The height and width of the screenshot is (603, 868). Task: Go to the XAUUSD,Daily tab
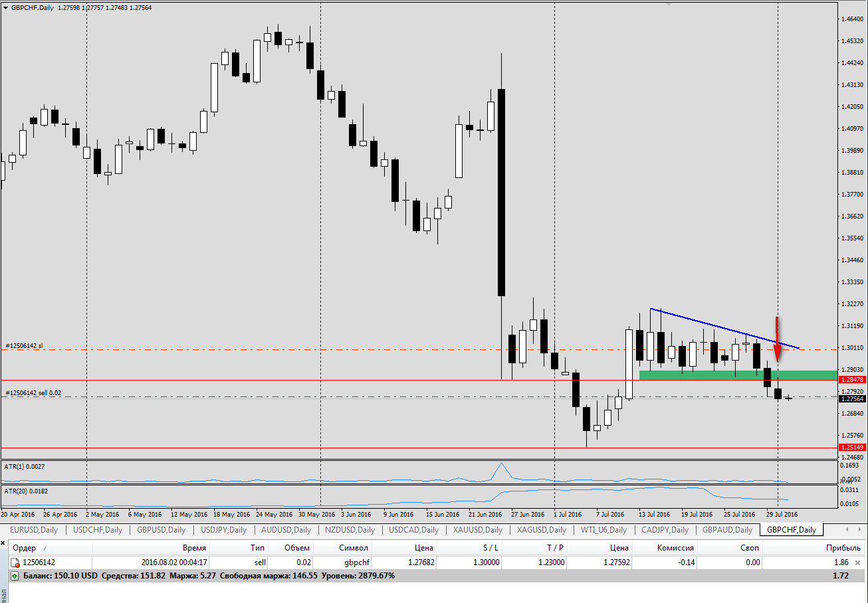click(477, 530)
